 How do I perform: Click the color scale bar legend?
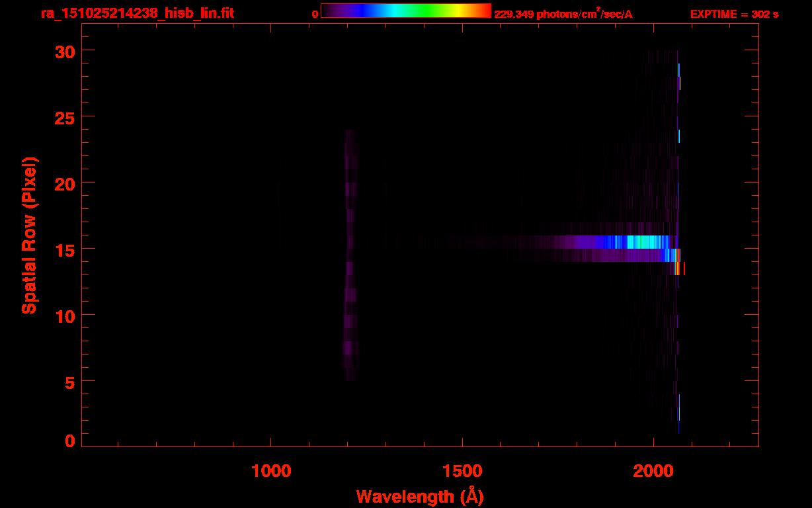click(406, 11)
